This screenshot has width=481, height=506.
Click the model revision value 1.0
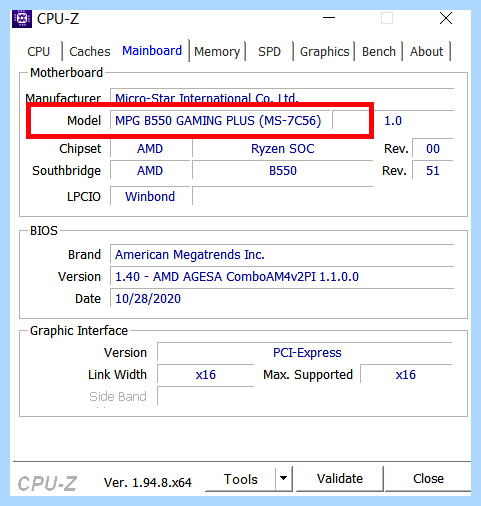pyautogui.click(x=393, y=121)
